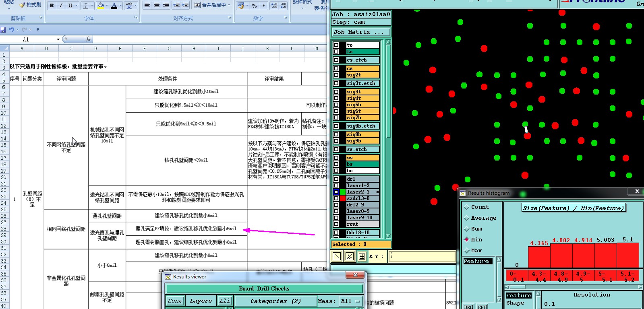This screenshot has width=644, height=309.
Task: Toggle checkbox for layer rout
Action: coord(336,224)
